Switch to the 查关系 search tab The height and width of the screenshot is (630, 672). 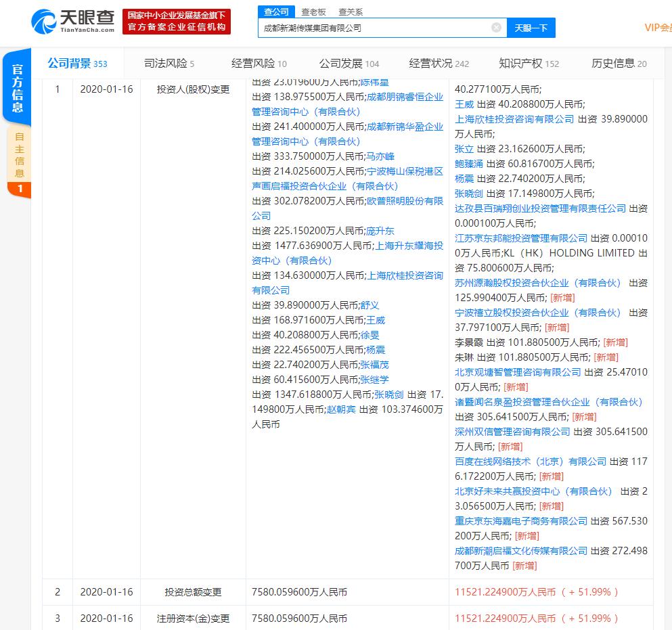351,12
